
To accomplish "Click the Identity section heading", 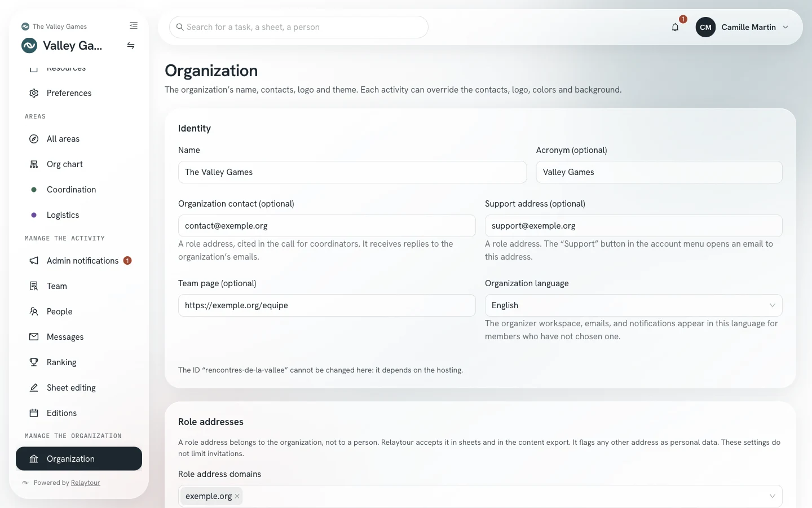I will pyautogui.click(x=195, y=128).
